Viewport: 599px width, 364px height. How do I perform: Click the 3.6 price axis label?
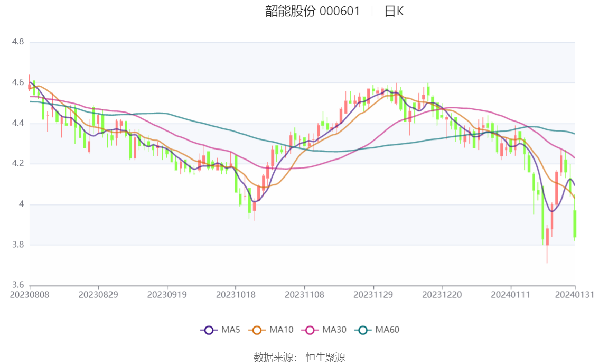tap(18, 285)
